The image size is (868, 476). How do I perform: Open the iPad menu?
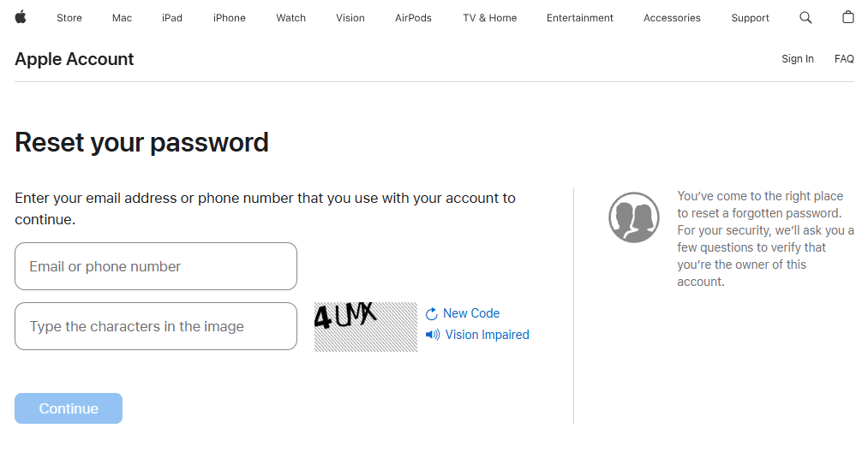172,18
